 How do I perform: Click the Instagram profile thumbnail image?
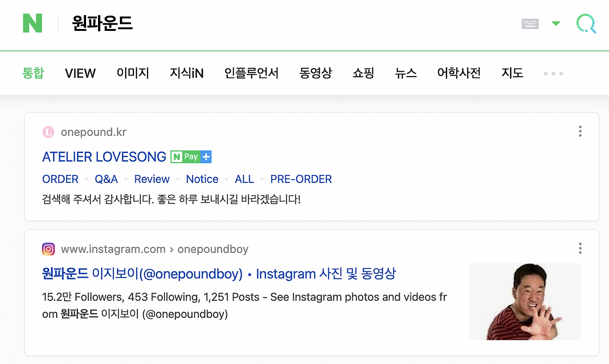(x=525, y=301)
